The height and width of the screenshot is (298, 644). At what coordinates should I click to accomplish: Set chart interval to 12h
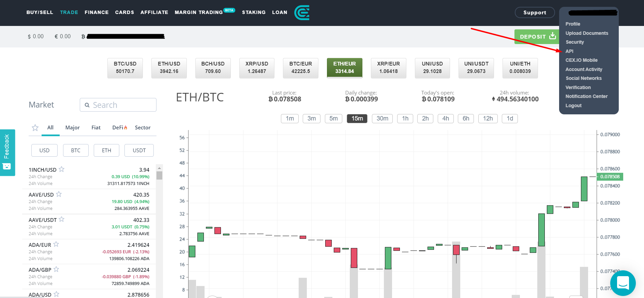tap(488, 118)
